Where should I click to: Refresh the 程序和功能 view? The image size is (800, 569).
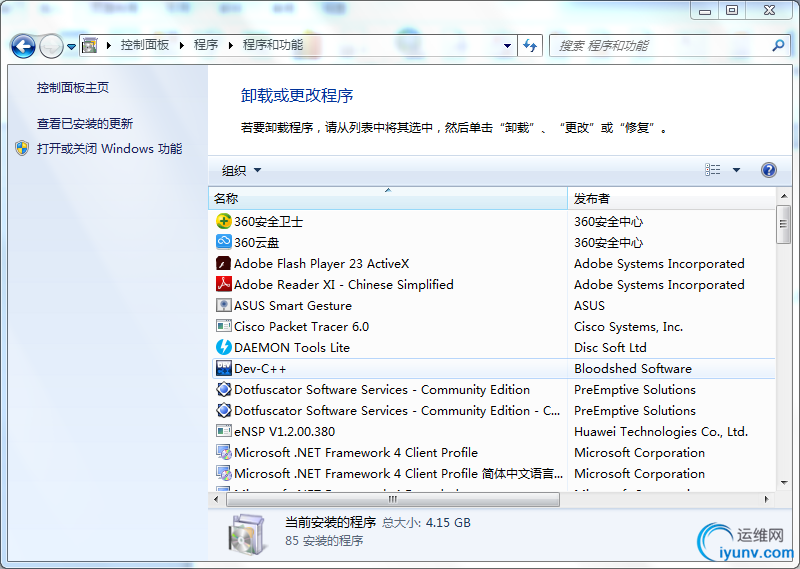[x=530, y=46]
